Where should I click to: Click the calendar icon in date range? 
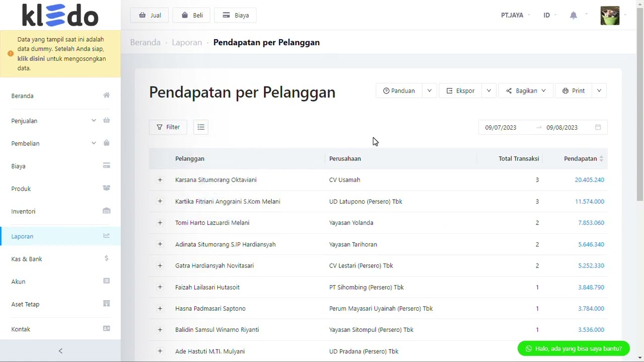598,127
